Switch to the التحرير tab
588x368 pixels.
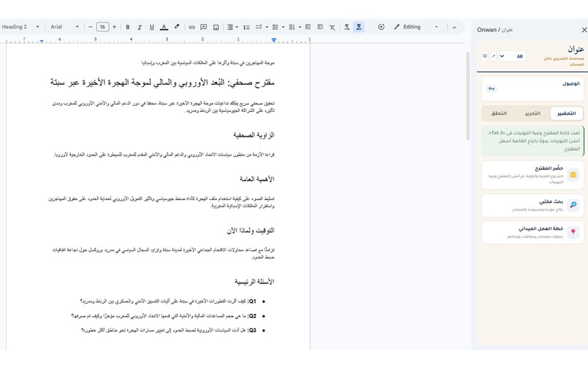point(533,113)
